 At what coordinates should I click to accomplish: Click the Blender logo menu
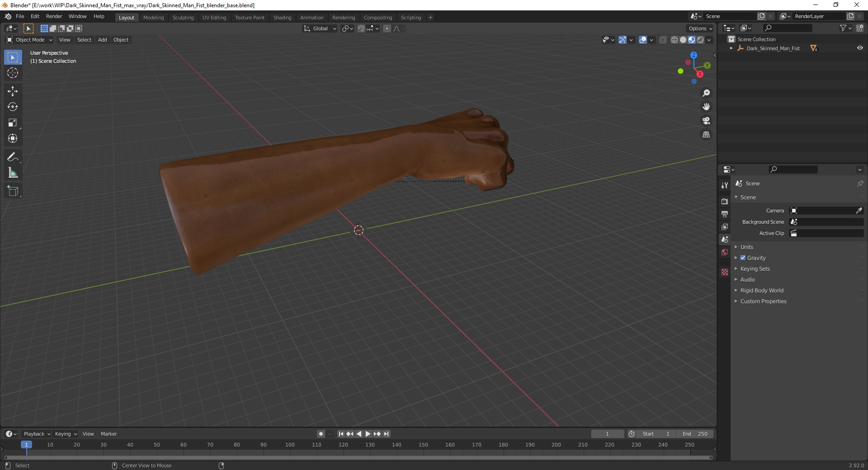(8, 16)
